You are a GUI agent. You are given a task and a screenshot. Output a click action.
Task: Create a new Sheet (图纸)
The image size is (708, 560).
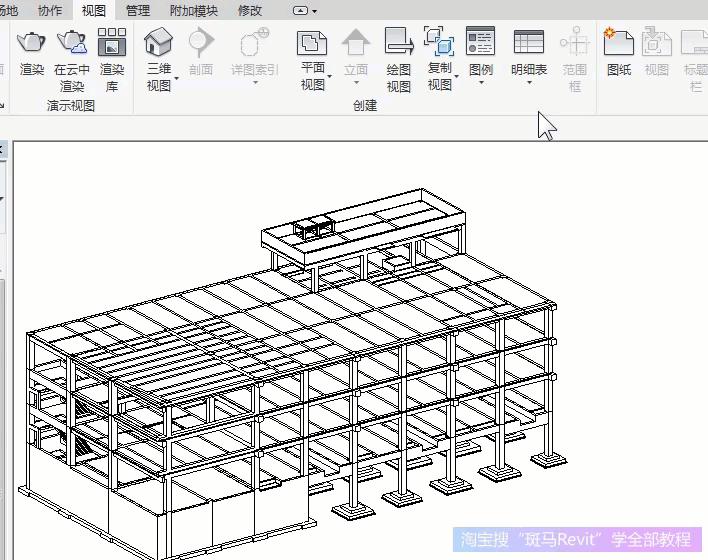tap(619, 43)
